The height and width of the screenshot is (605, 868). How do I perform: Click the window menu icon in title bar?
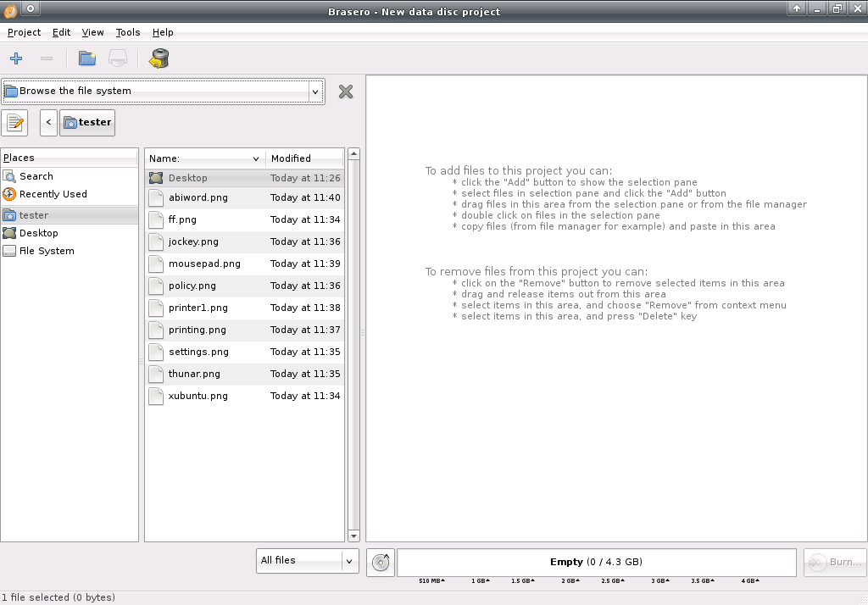[9, 10]
